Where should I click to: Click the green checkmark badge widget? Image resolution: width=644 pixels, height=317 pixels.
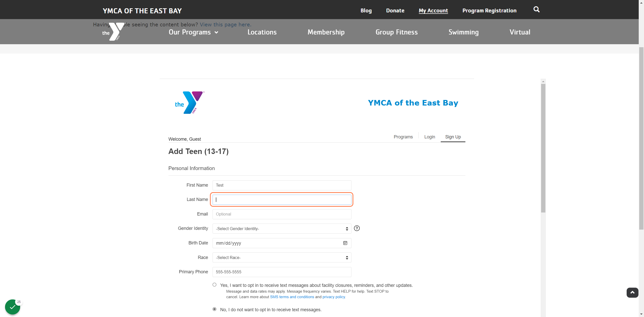point(13,307)
